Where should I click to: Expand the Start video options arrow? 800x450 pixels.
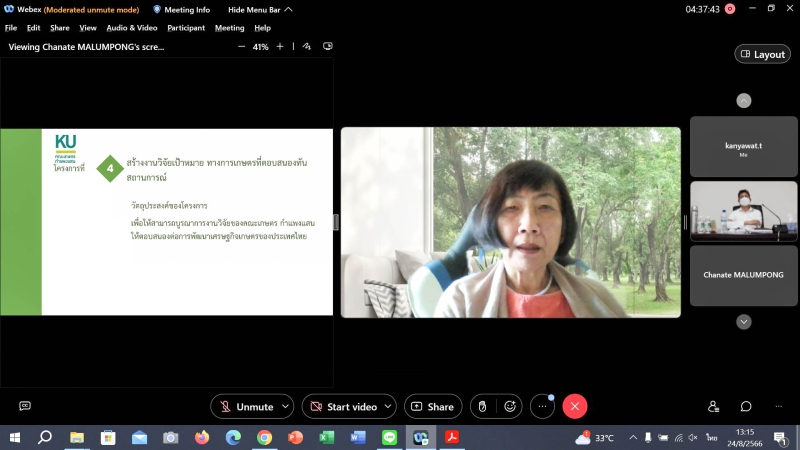tap(388, 407)
